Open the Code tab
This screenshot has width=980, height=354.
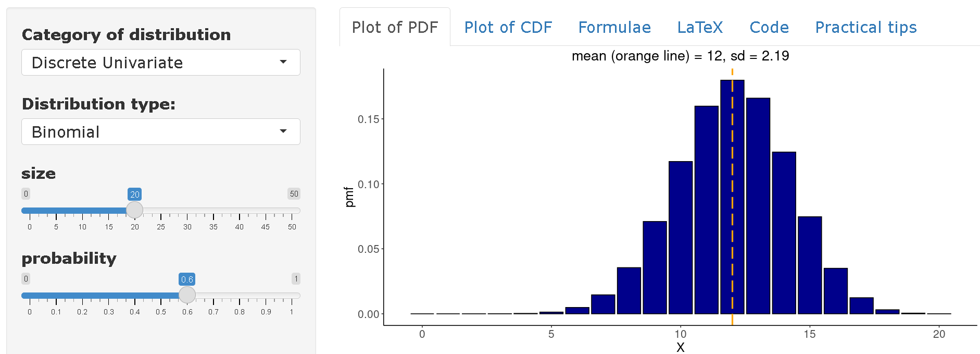769,27
